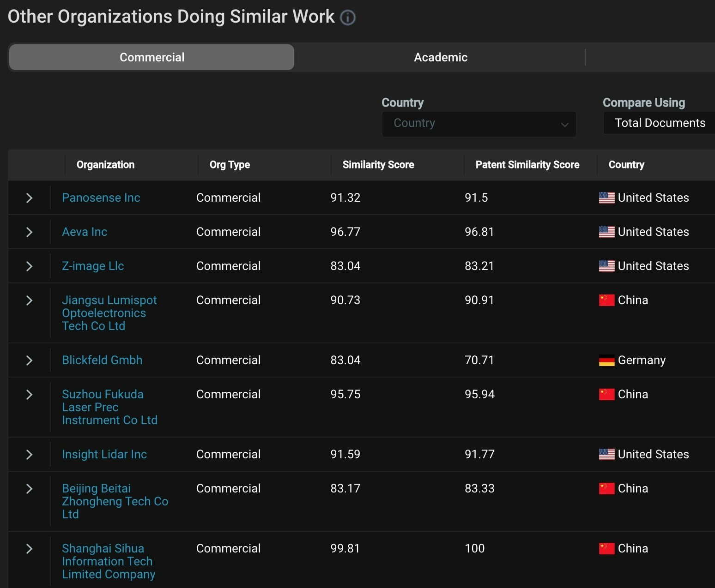This screenshot has height=588, width=715.
Task: Expand the Insight Lidar Inc row
Action: (29, 455)
